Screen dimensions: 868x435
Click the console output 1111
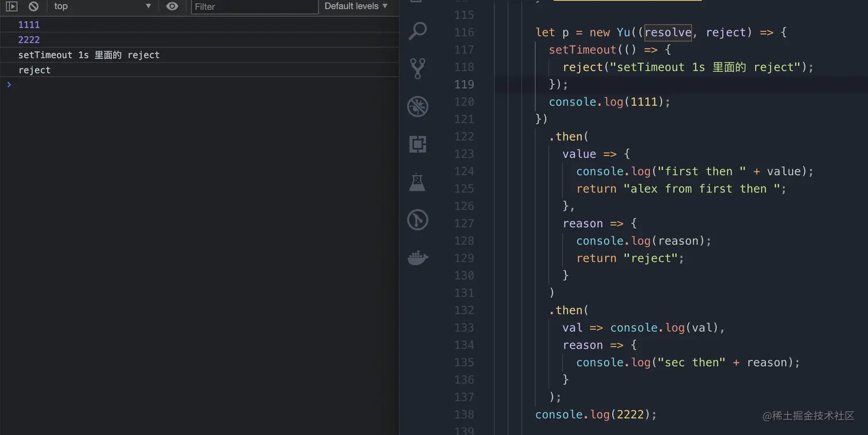point(29,25)
